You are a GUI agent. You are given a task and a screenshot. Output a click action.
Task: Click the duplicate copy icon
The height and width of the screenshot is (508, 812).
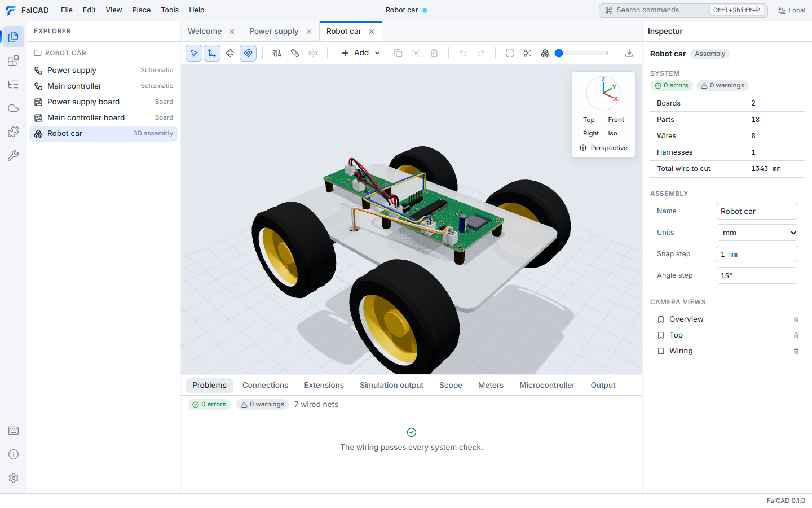398,53
